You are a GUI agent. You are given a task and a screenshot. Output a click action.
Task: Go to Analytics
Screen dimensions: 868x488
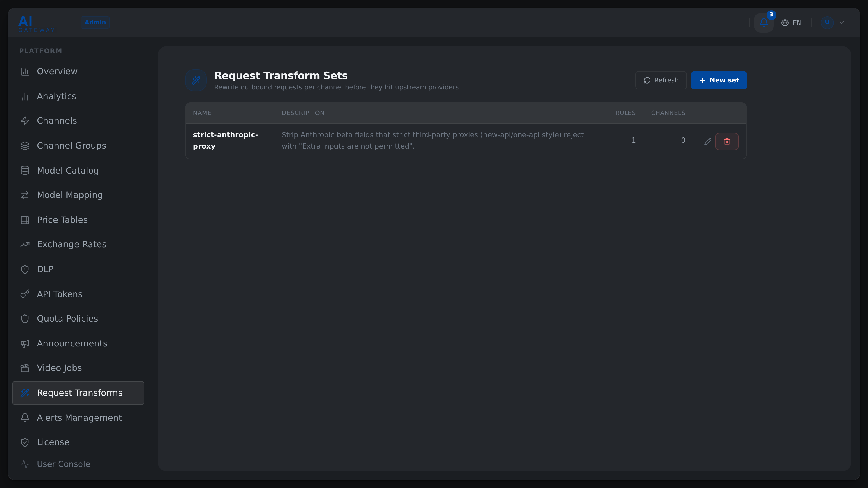[x=78, y=96]
